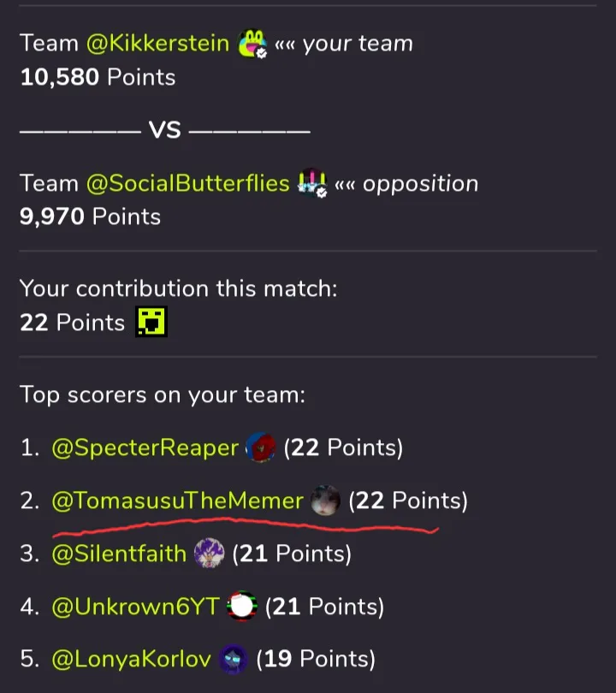Click the VS divider text

pyautogui.click(x=164, y=130)
